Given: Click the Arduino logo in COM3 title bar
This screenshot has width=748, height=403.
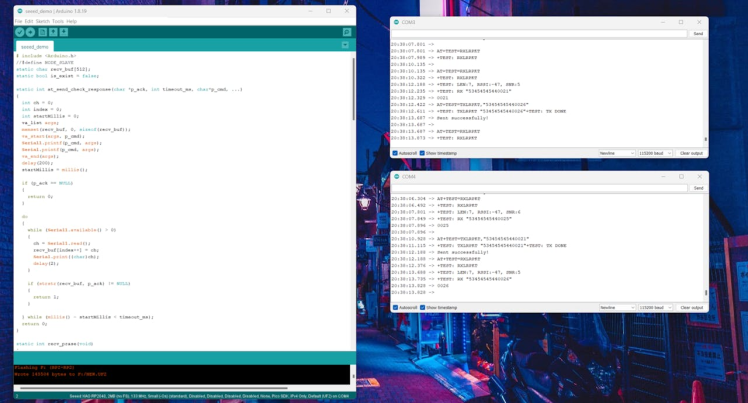Looking at the screenshot, I should [397, 22].
